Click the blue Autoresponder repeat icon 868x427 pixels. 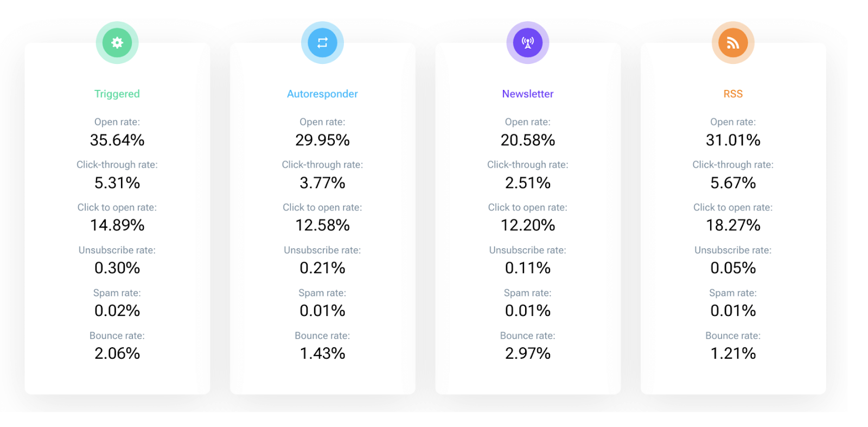click(x=322, y=43)
